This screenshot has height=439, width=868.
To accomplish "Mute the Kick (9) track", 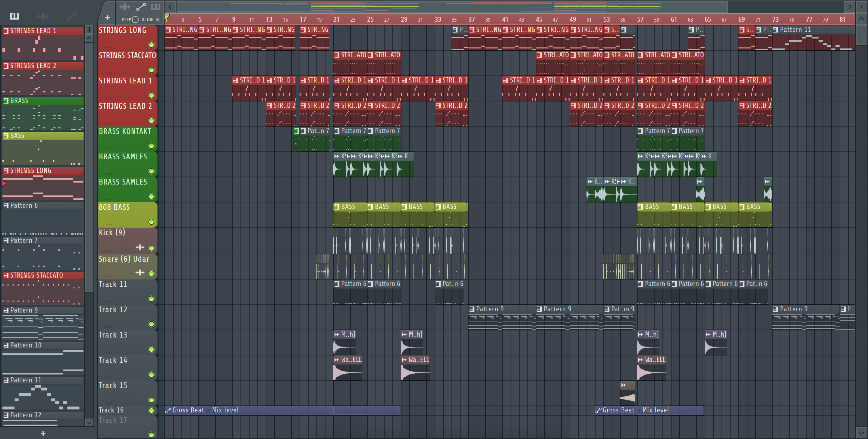I will point(151,248).
